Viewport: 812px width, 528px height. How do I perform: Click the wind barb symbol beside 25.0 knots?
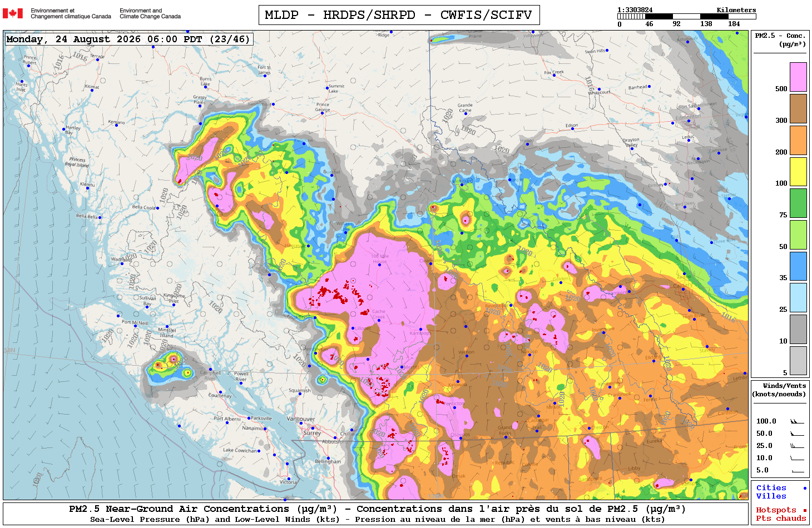click(797, 446)
